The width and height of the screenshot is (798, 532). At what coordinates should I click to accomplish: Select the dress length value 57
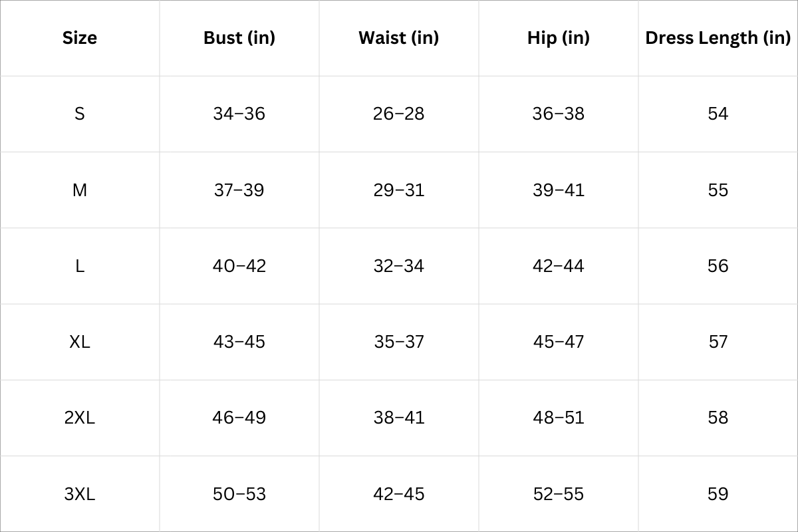(718, 342)
